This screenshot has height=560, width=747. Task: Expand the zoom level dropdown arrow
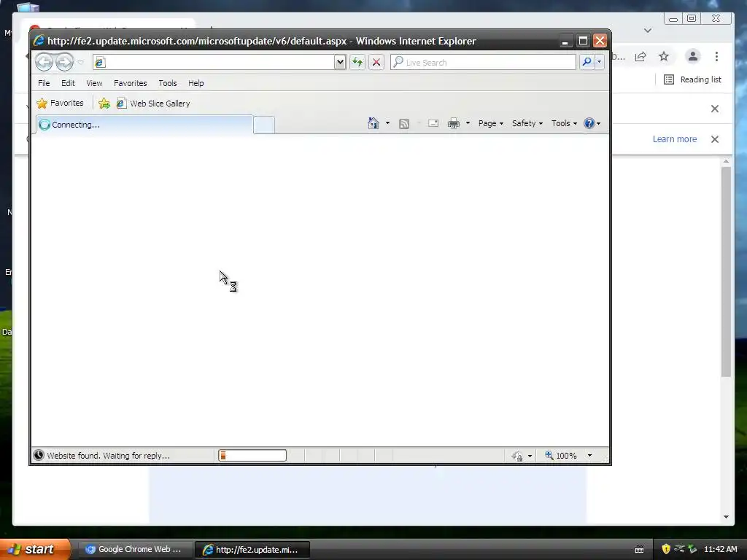point(589,456)
